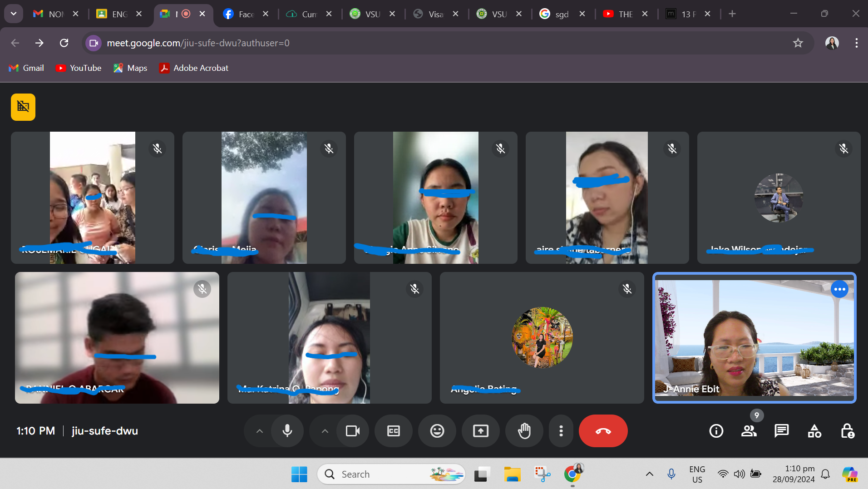Open the Gmail bookmark link
This screenshot has height=489, width=868.
click(x=27, y=68)
